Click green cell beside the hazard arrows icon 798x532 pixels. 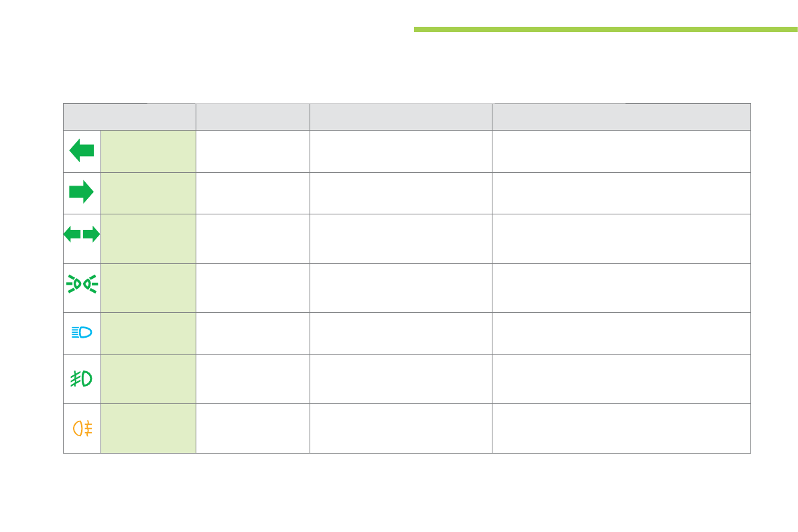click(x=148, y=239)
